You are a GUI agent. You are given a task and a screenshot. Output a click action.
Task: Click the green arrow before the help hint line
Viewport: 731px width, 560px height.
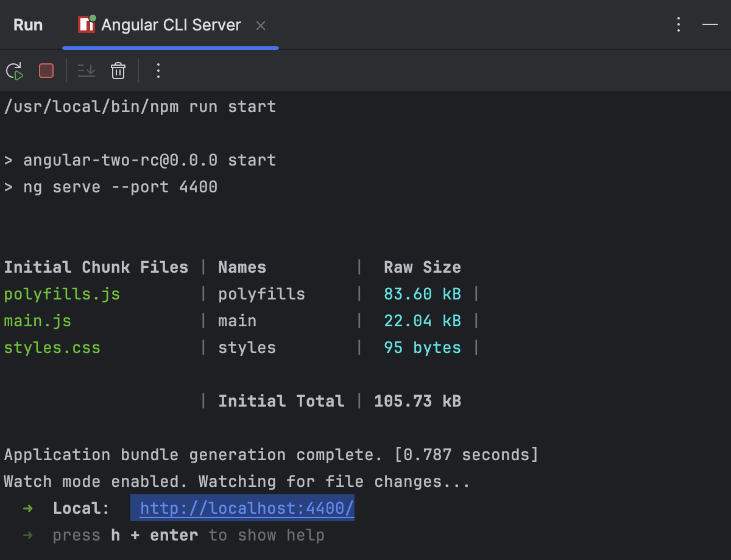tap(27, 535)
